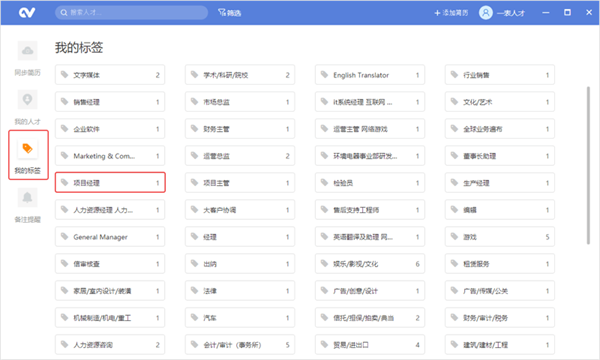Open the General Manager tag
Screen dimensions: 600x360
tap(110, 237)
